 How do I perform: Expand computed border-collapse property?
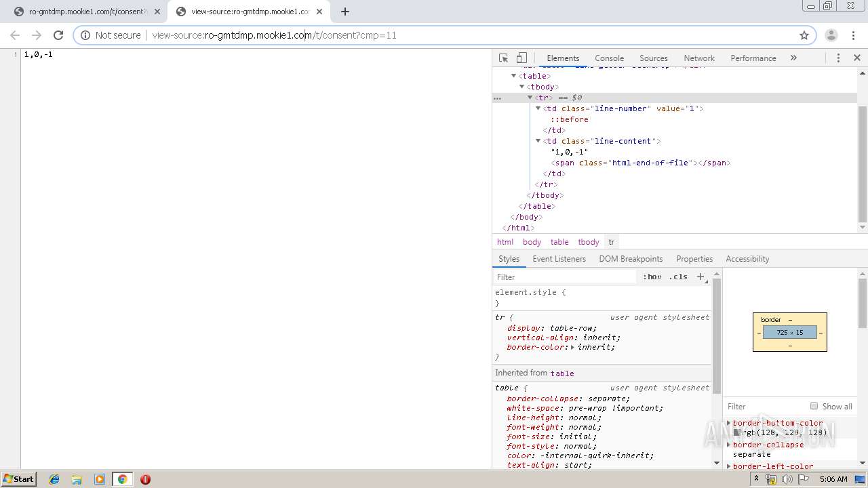tap(729, 445)
